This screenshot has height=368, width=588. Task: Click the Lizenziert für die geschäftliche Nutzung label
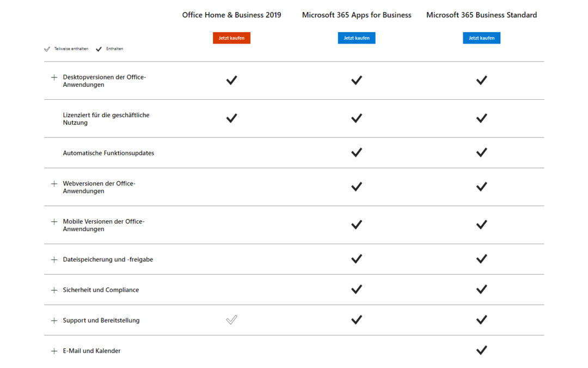click(x=106, y=119)
